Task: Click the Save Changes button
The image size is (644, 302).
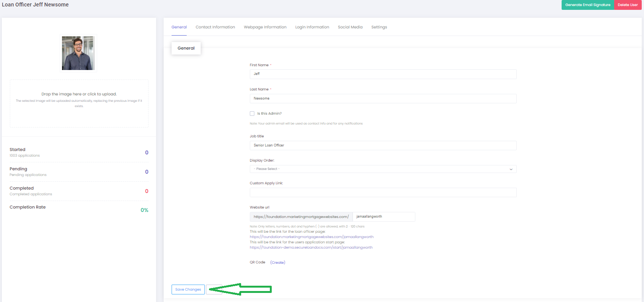Action: click(188, 290)
